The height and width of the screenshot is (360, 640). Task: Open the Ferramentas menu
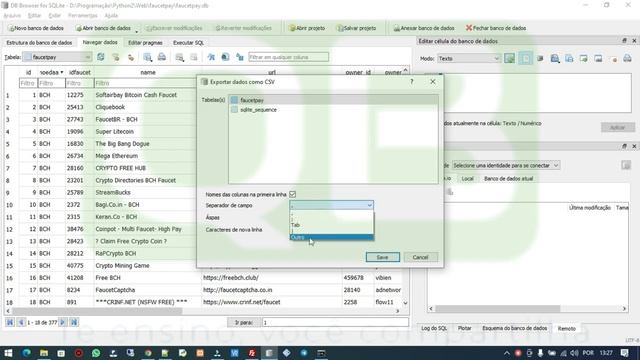(82, 16)
